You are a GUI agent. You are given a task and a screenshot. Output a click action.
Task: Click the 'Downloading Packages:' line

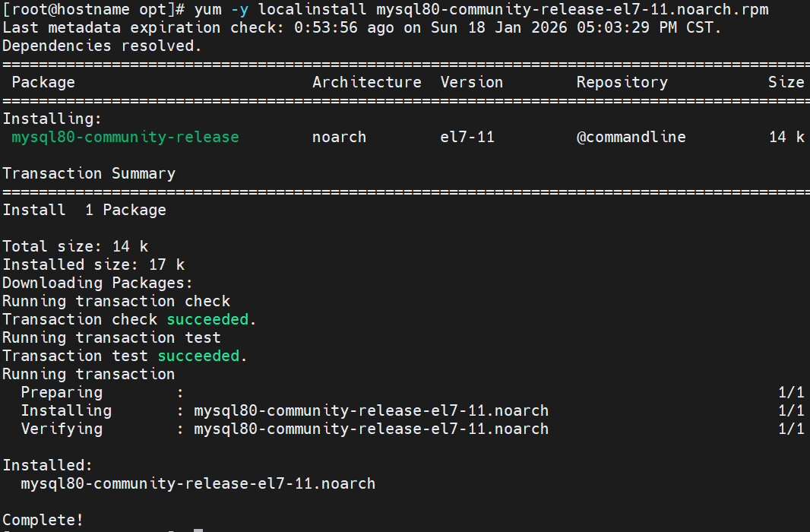[x=97, y=283]
